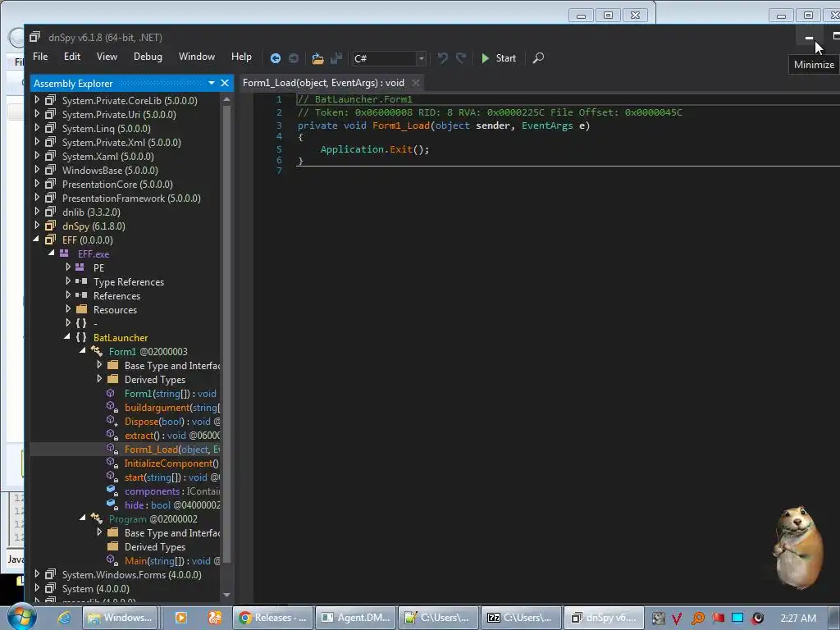
Task: Collapse the Program class node
Action: [83, 518]
